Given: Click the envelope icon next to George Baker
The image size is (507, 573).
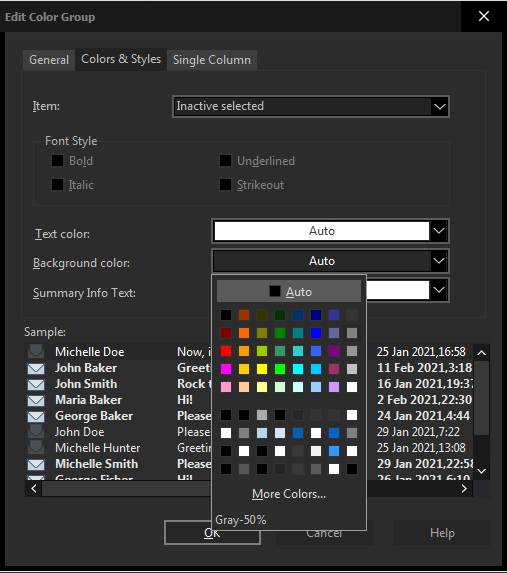Looking at the screenshot, I should [x=36, y=417].
